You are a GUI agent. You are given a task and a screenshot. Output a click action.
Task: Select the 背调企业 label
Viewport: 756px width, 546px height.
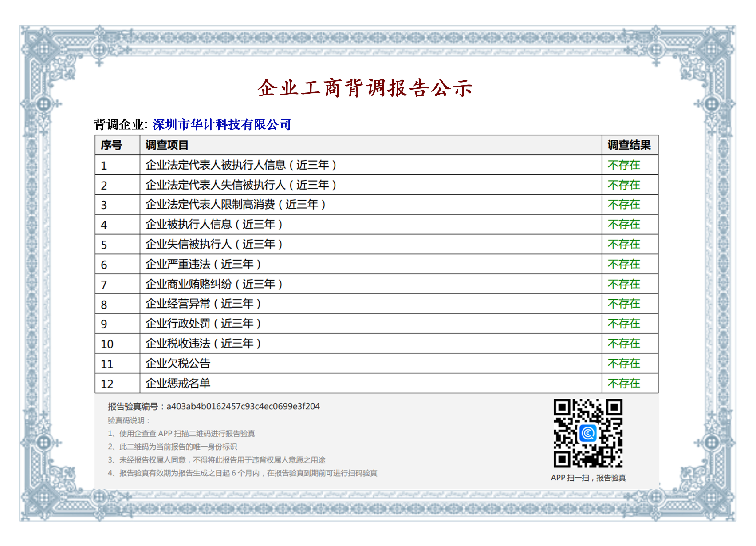(121, 124)
